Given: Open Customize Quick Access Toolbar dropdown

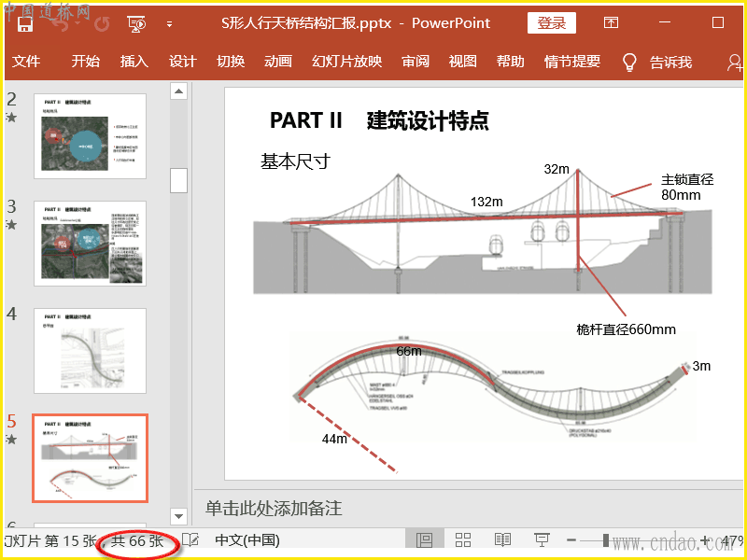Looking at the screenshot, I should [169, 24].
